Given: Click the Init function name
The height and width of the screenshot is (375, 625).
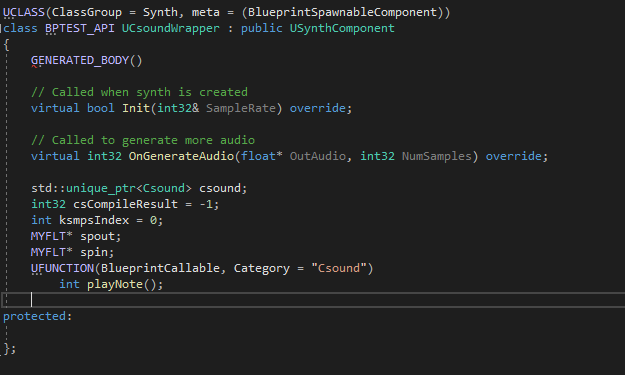Looking at the screenshot, I should 136,108.
